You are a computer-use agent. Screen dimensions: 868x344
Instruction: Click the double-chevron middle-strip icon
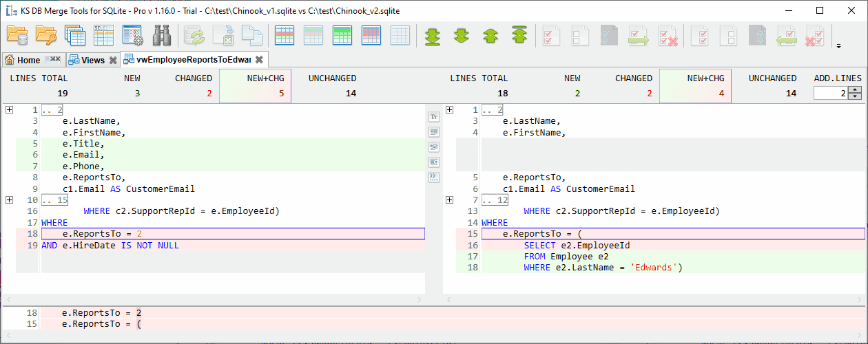click(434, 177)
